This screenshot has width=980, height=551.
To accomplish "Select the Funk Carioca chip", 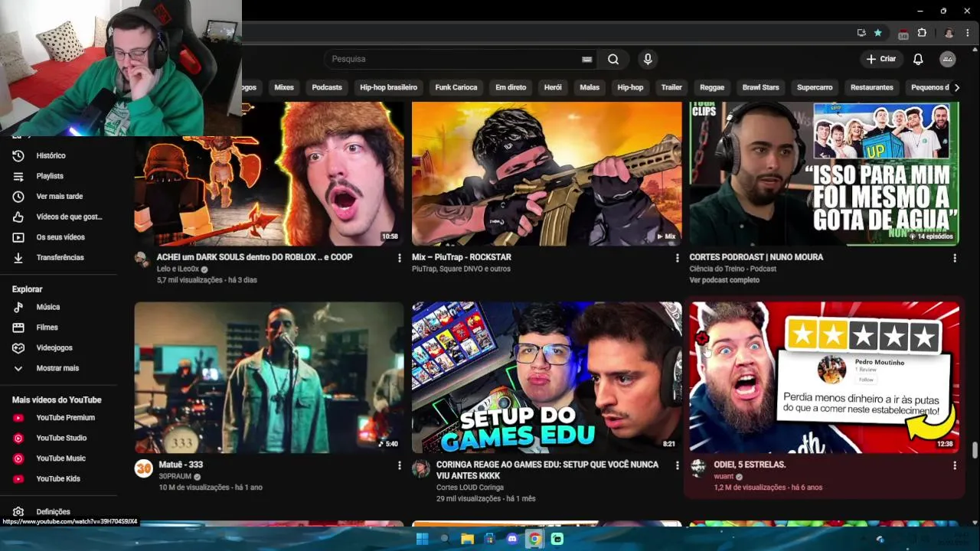I will click(x=456, y=87).
